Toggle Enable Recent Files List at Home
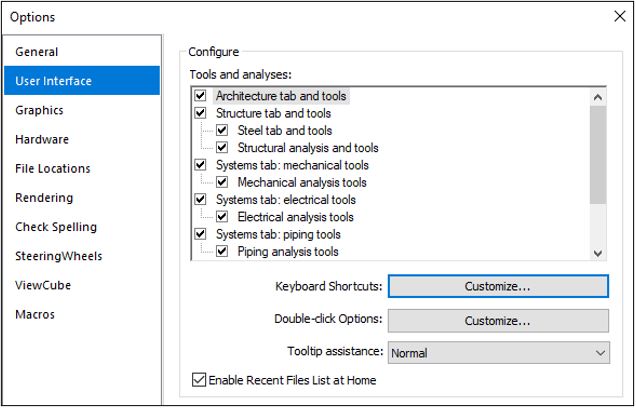This screenshot has width=636, height=410. [x=198, y=380]
